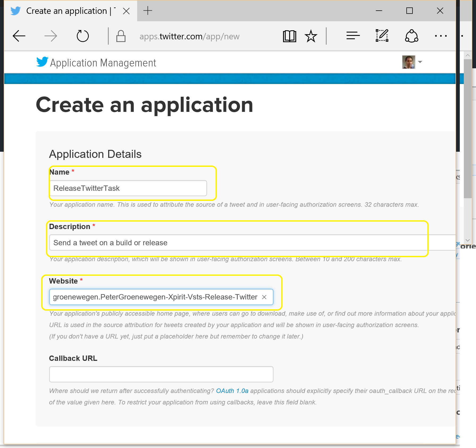
Task: Open the Application Management home link
Action: click(103, 63)
